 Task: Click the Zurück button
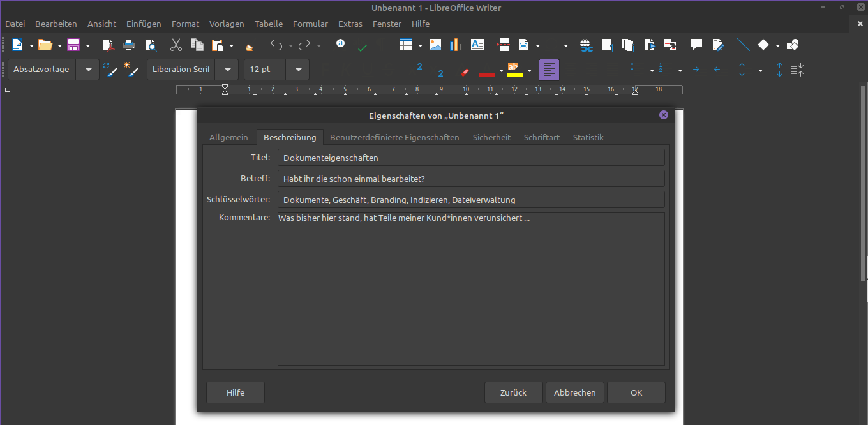coord(514,392)
